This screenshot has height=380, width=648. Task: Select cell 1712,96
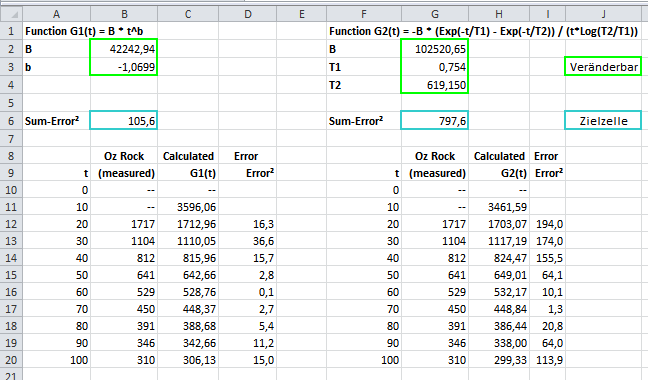188,224
